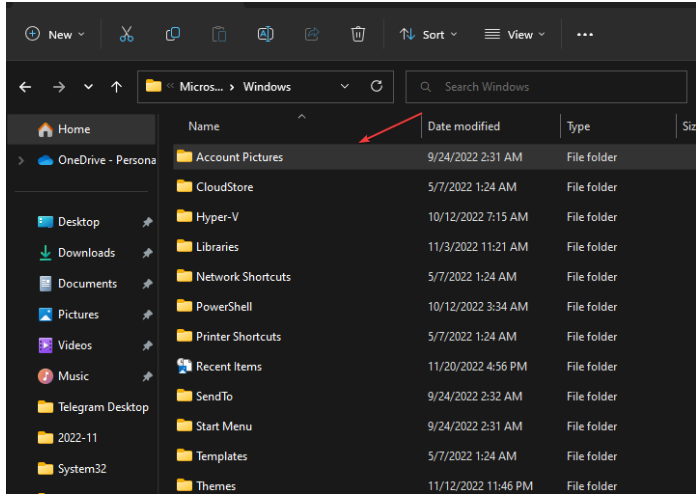The width and height of the screenshot is (696, 498).
Task: Show recent locations dropdown chevron
Action: 88,87
